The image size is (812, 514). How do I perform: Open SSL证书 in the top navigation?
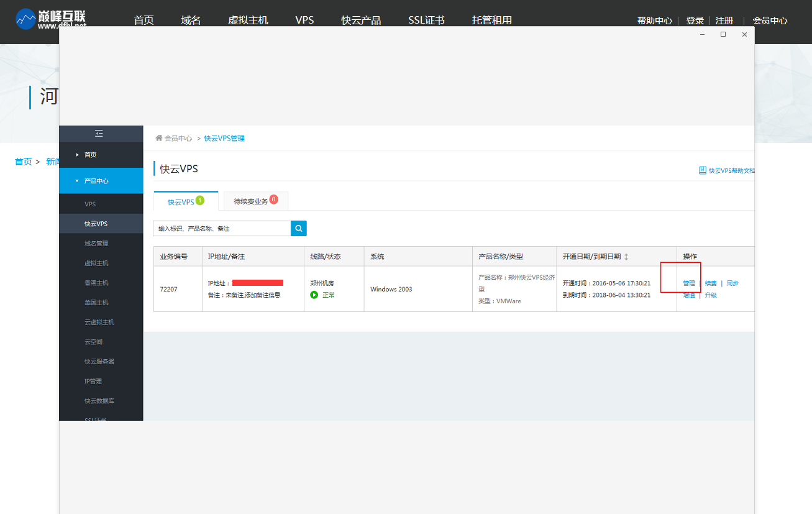pyautogui.click(x=426, y=21)
